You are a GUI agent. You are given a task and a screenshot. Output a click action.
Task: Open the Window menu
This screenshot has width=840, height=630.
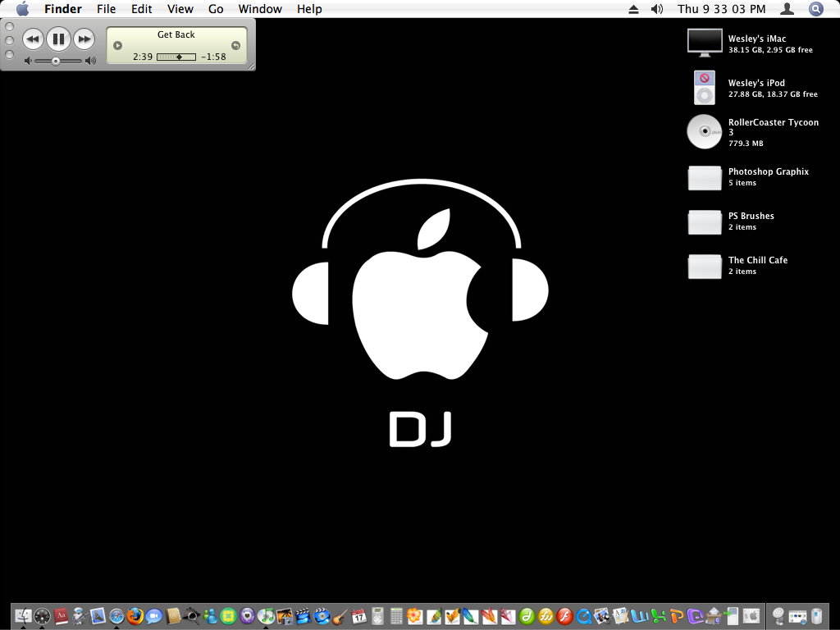pyautogui.click(x=260, y=9)
